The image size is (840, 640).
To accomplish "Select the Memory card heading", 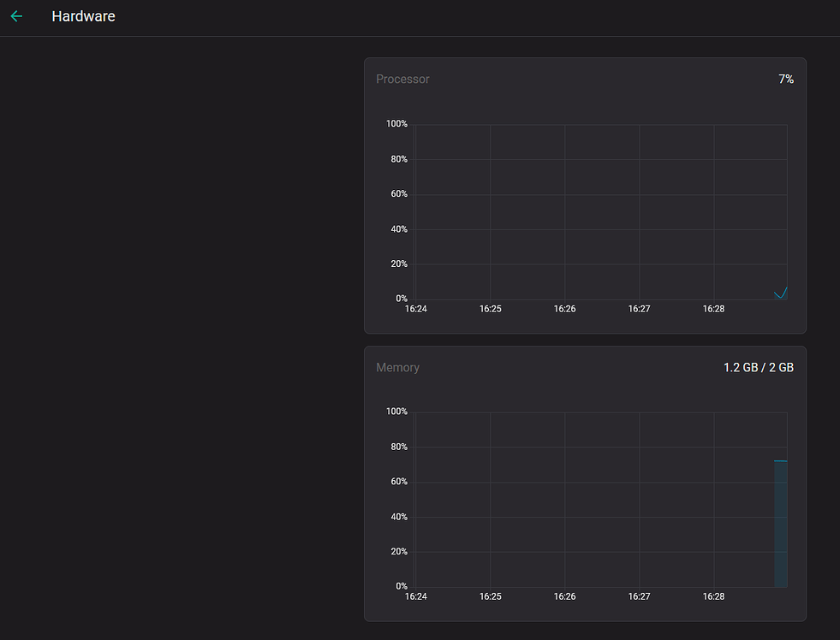I will tap(397, 368).
